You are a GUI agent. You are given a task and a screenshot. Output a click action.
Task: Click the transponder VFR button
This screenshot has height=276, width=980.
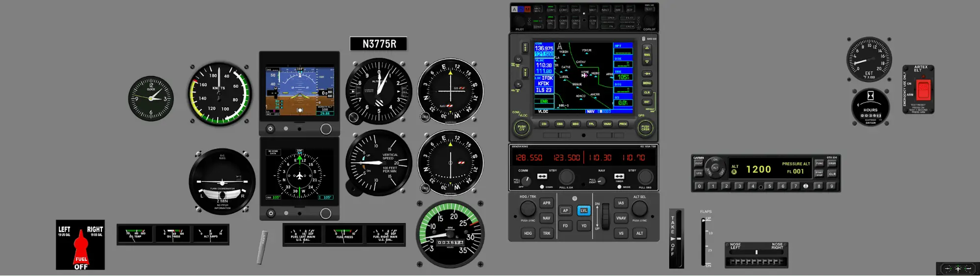tap(699, 173)
